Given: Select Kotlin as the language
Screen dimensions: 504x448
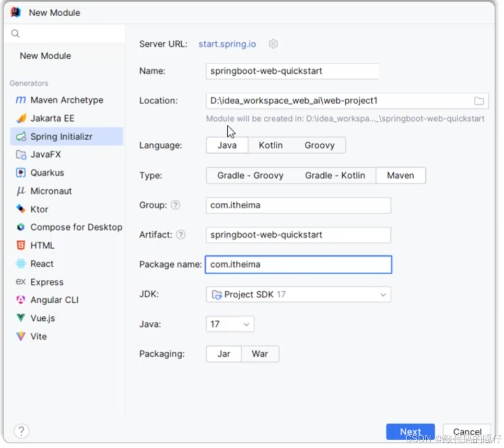Looking at the screenshot, I should click(x=271, y=145).
